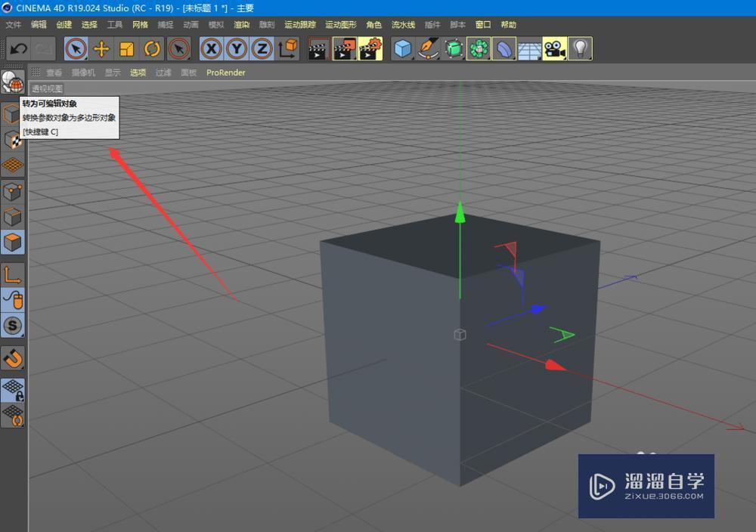Open the 雕刻 menu
The height and width of the screenshot is (532, 756).
(x=267, y=25)
